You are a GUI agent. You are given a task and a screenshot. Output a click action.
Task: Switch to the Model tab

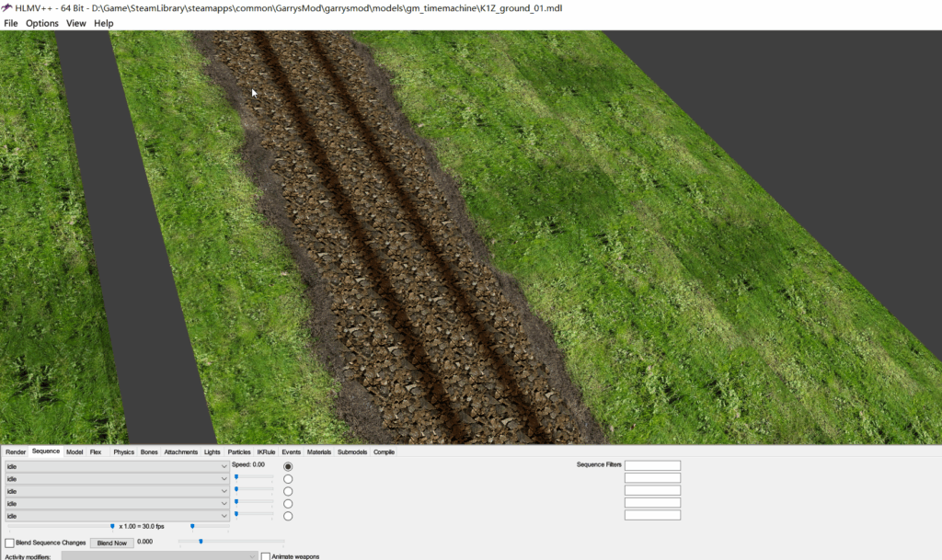[75, 452]
